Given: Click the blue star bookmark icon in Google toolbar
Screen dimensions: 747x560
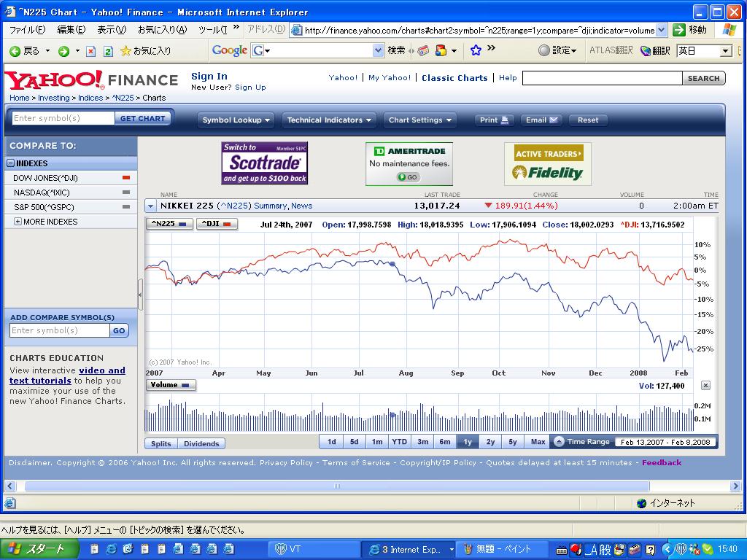Looking at the screenshot, I should coord(476,50).
